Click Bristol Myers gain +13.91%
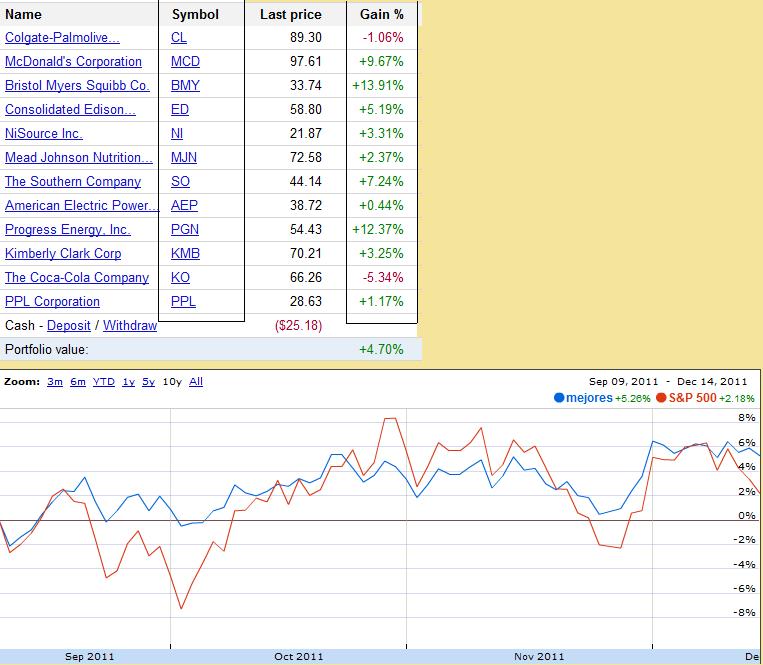This screenshot has width=763, height=665. [x=378, y=86]
